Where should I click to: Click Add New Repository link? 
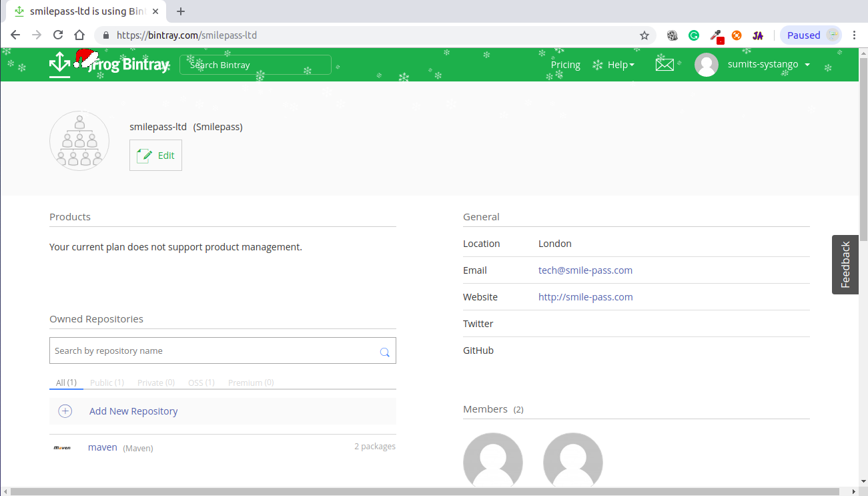[x=133, y=411]
